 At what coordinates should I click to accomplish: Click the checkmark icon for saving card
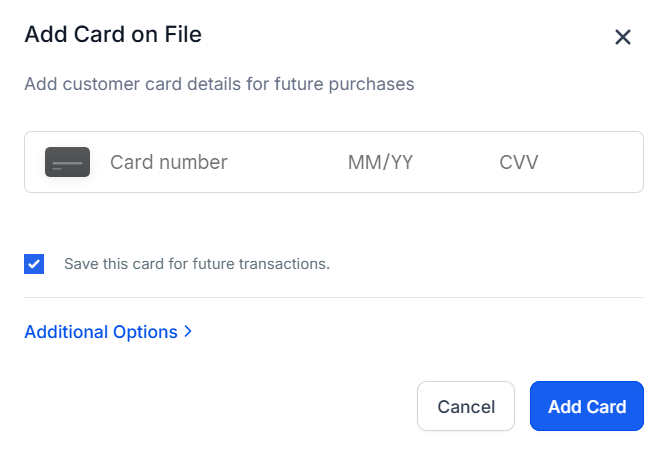(34, 264)
